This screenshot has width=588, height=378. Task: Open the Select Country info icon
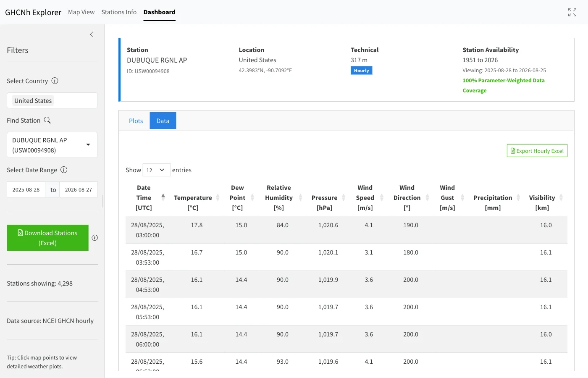pyautogui.click(x=55, y=81)
